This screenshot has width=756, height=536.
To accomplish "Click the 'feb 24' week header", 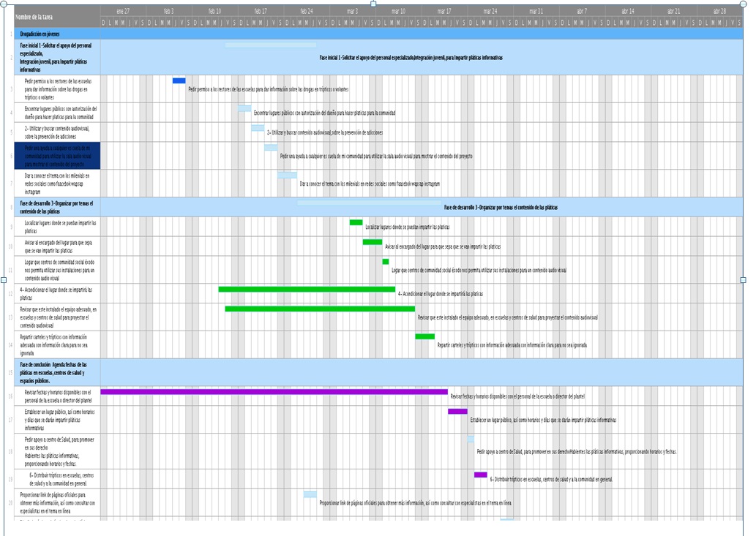I will coord(307,11).
